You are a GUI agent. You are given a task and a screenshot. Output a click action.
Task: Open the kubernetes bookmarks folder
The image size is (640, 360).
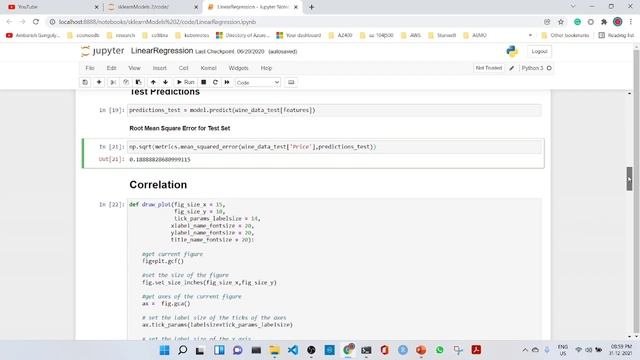tap(192, 36)
